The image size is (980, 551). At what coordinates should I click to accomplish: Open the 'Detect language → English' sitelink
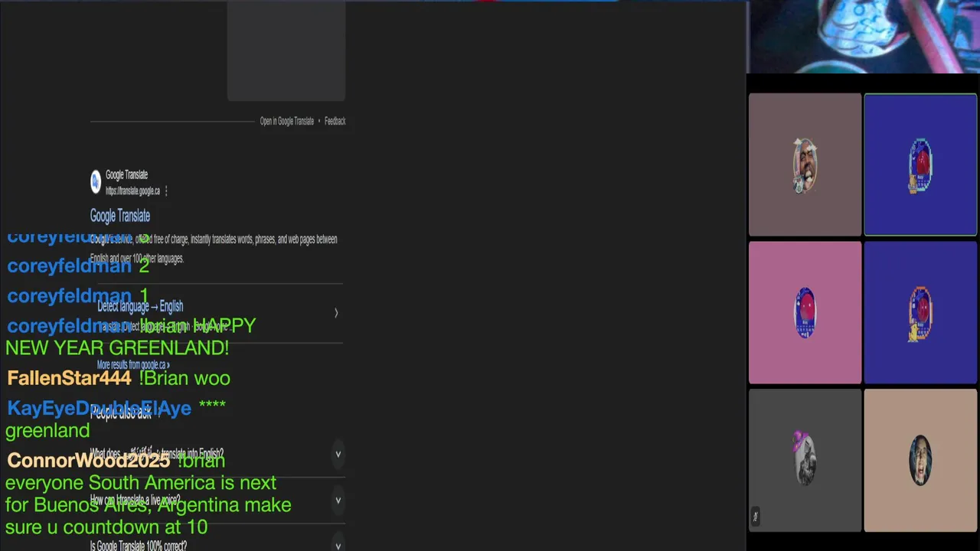(x=140, y=306)
